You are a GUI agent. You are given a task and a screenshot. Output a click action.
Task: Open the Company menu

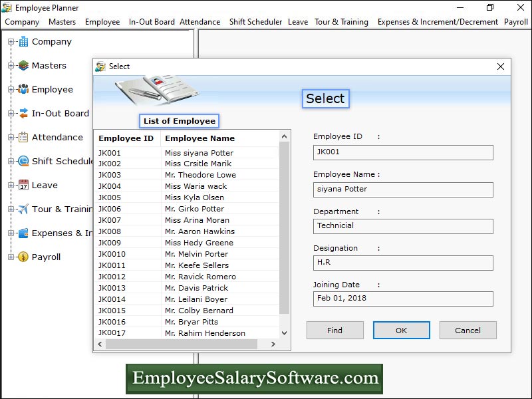point(22,22)
